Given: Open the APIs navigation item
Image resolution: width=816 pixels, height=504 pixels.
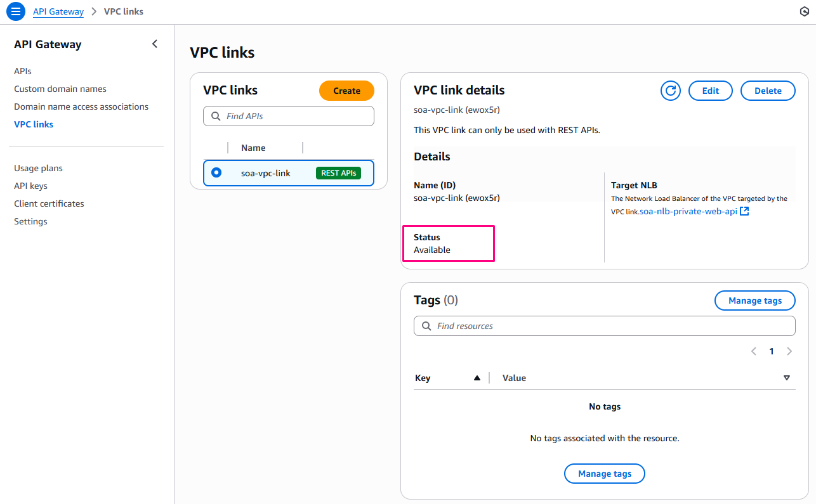Looking at the screenshot, I should 23,71.
